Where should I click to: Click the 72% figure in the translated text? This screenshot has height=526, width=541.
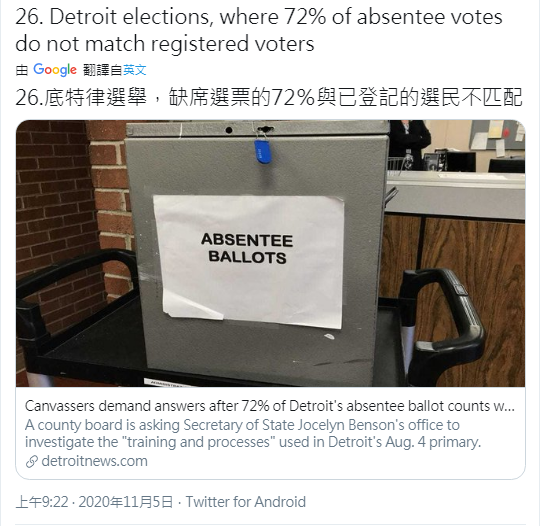(x=293, y=98)
